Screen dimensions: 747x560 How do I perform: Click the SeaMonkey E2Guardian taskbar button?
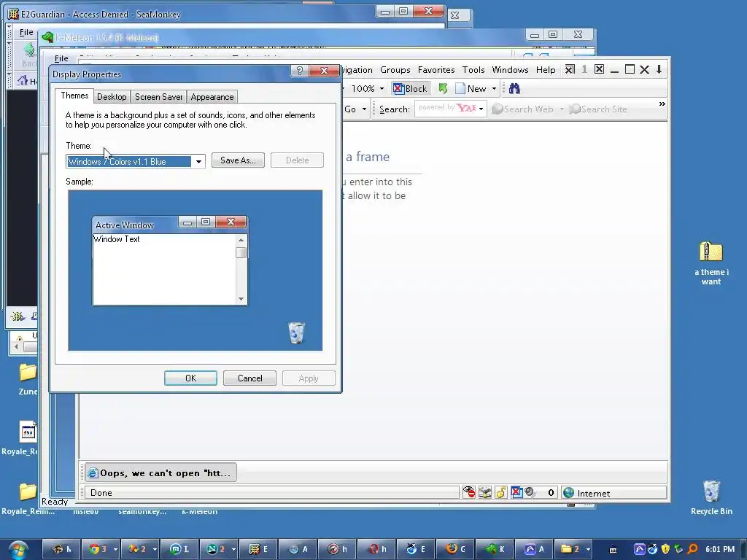point(258,549)
